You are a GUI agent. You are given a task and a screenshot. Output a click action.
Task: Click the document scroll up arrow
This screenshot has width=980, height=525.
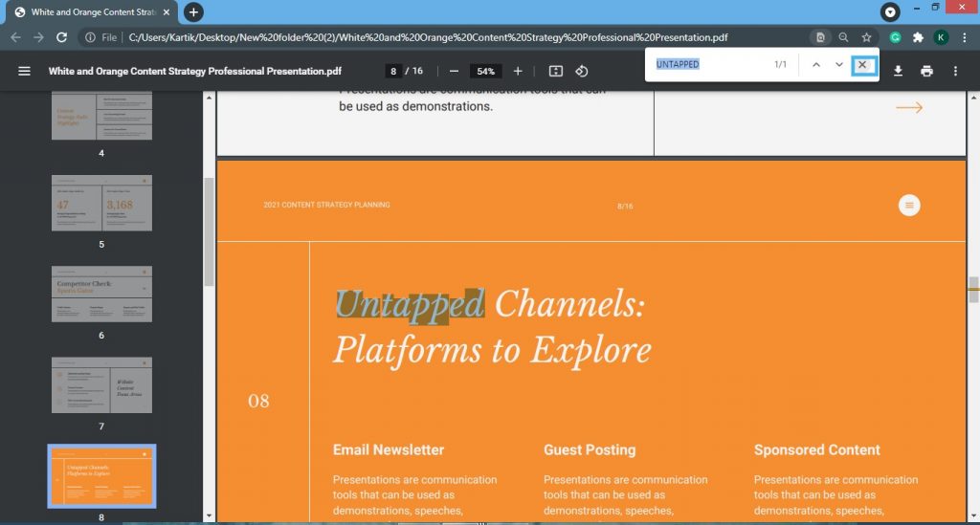click(973, 98)
